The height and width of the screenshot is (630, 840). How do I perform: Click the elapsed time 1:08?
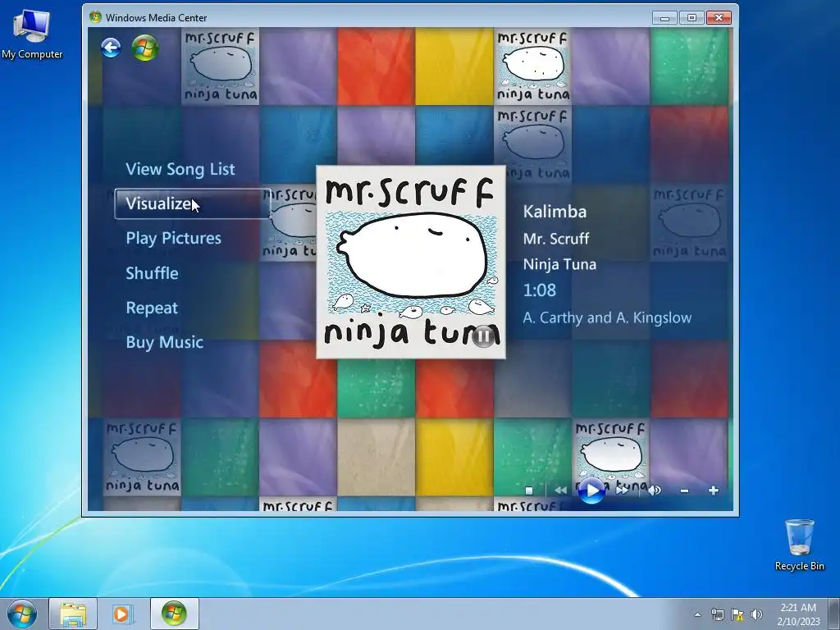click(540, 290)
